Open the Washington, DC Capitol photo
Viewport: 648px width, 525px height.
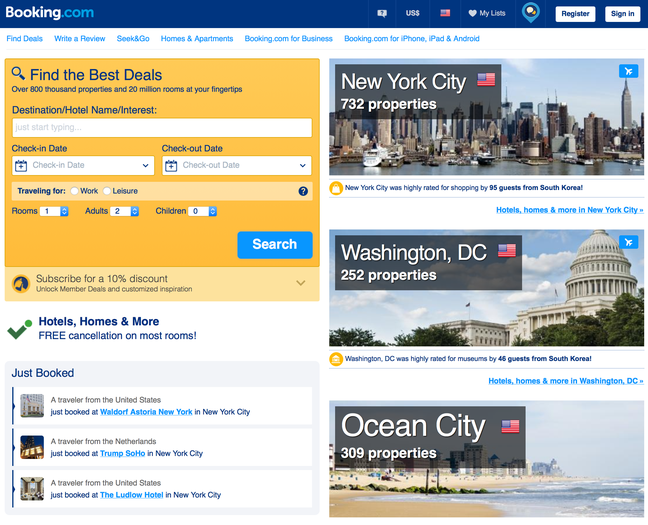tap(486, 288)
